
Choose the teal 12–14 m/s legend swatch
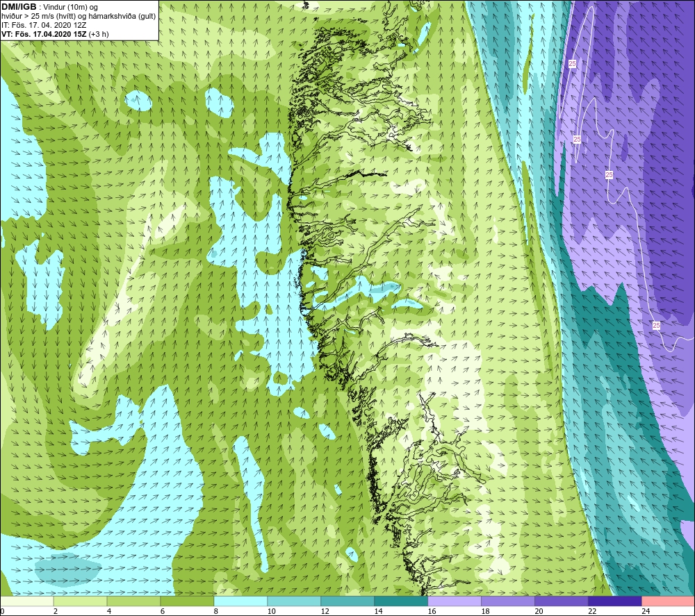click(347, 601)
